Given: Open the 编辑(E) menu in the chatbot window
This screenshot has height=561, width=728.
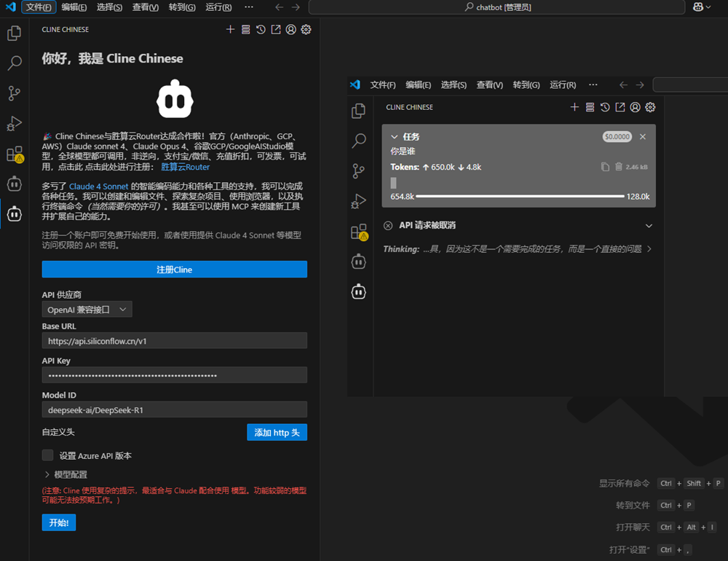Looking at the screenshot, I should 74,7.
